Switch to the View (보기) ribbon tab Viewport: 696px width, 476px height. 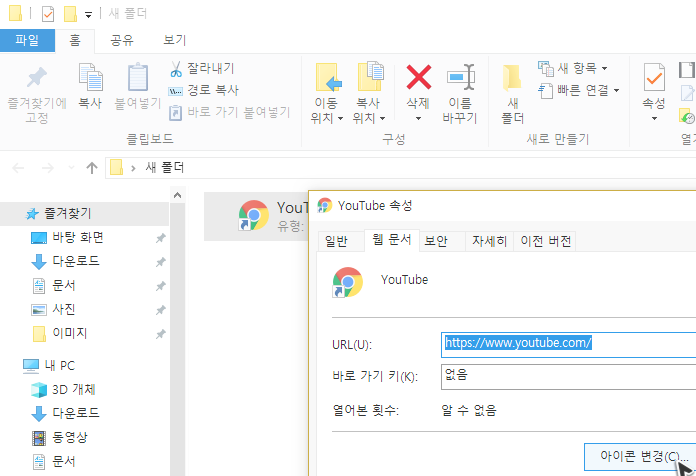pos(174,40)
